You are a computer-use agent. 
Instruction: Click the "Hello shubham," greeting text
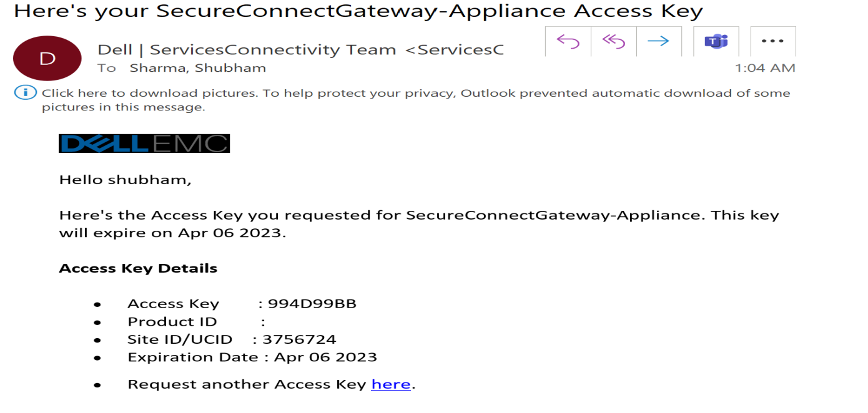[x=125, y=180]
